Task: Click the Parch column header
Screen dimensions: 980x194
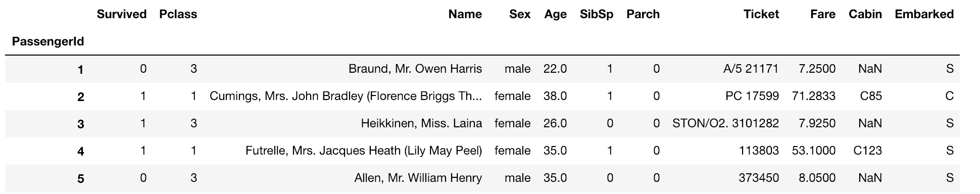Action: click(643, 14)
